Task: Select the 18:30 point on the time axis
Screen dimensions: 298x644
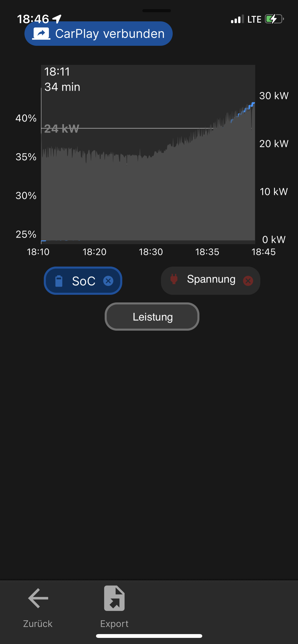Action: click(151, 252)
